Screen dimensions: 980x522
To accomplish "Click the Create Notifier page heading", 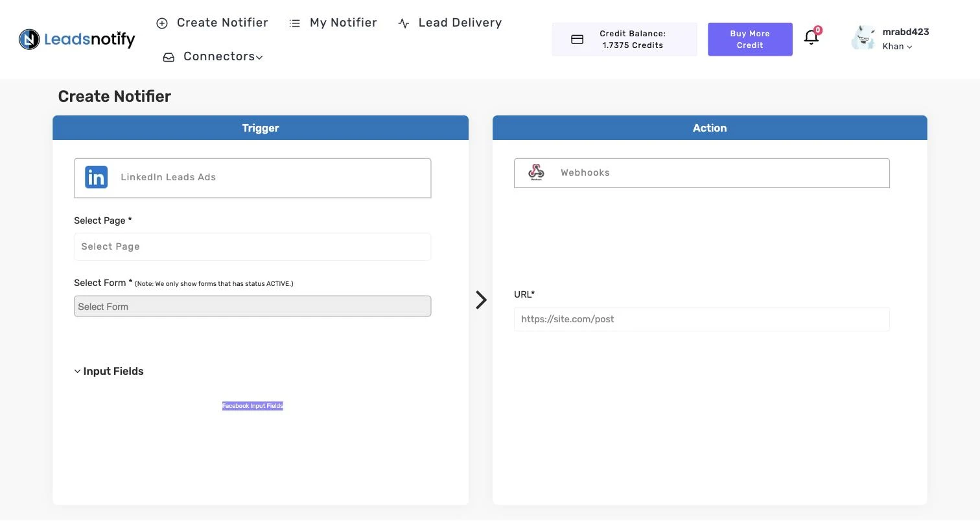I will pos(115,97).
